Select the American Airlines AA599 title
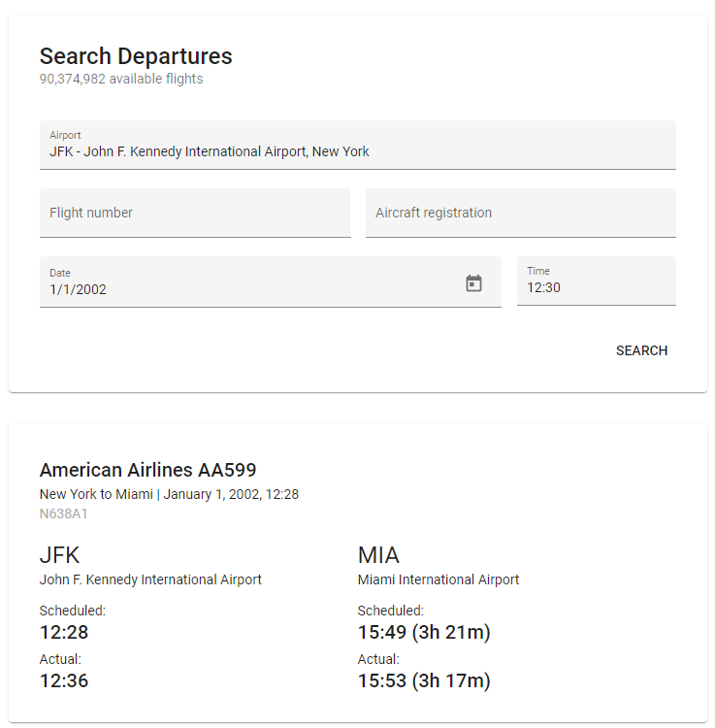The width and height of the screenshot is (715, 728). (x=147, y=470)
